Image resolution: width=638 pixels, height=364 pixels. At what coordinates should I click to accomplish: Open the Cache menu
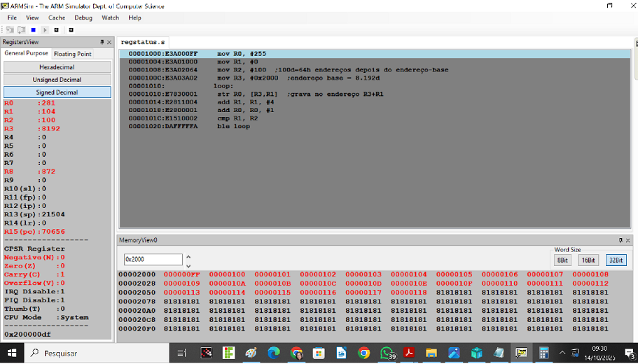coord(57,17)
